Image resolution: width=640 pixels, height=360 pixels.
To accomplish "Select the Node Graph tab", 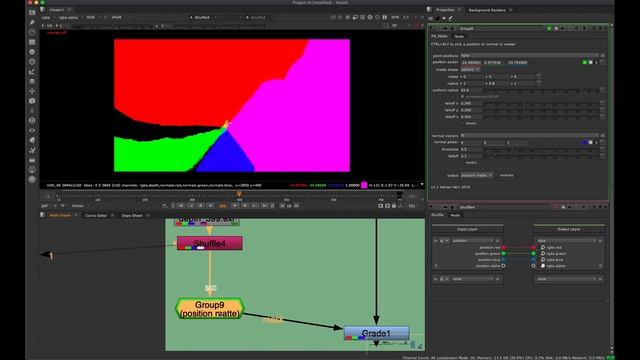I will (60, 216).
